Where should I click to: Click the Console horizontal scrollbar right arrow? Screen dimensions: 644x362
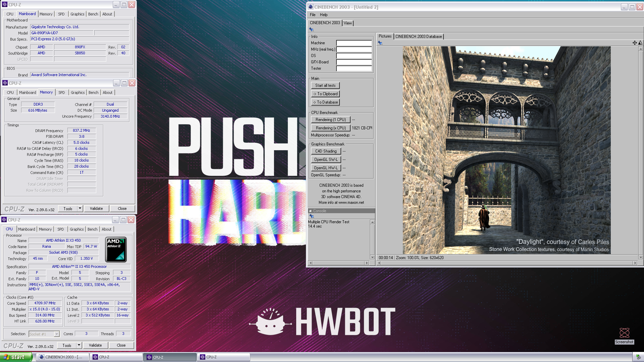click(367, 263)
